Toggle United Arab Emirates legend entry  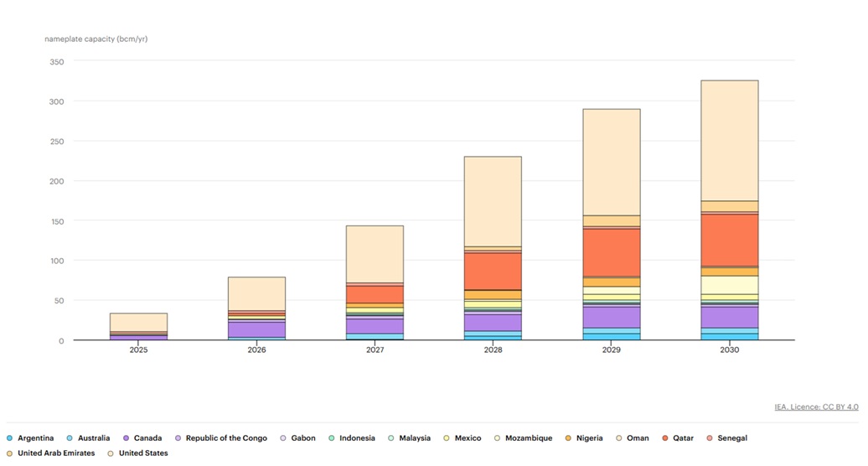click(55, 453)
